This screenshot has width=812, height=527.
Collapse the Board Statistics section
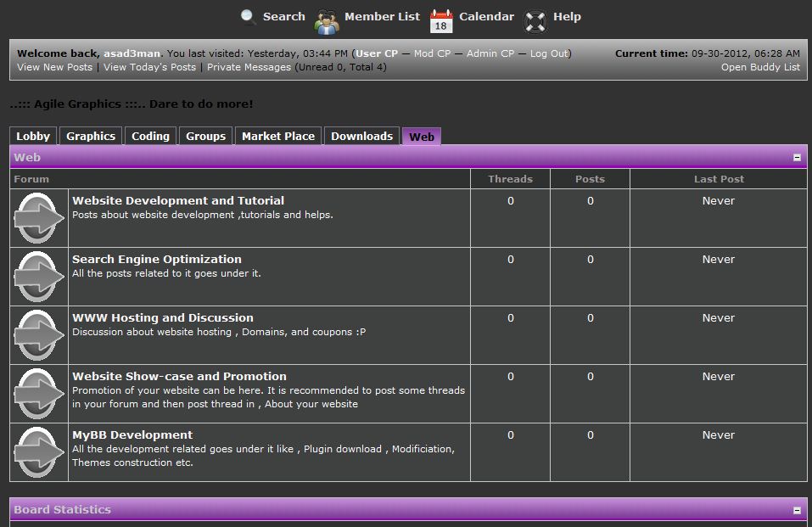(797, 510)
